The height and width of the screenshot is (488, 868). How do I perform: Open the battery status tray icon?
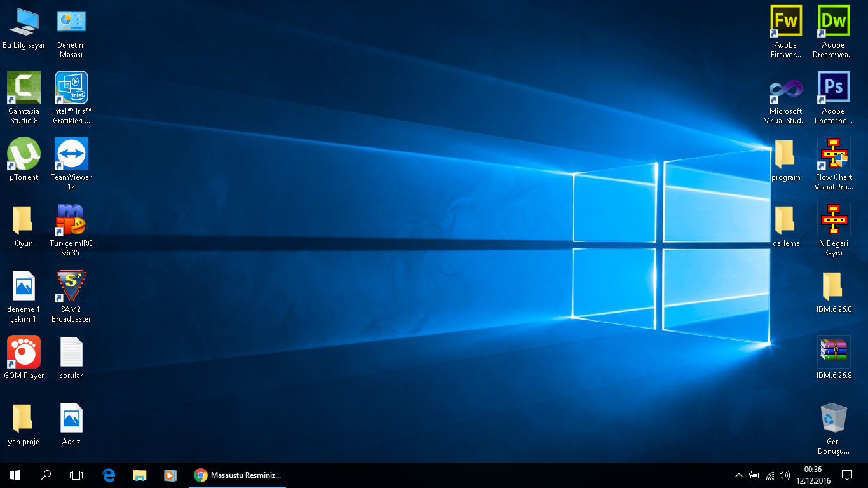(x=754, y=475)
